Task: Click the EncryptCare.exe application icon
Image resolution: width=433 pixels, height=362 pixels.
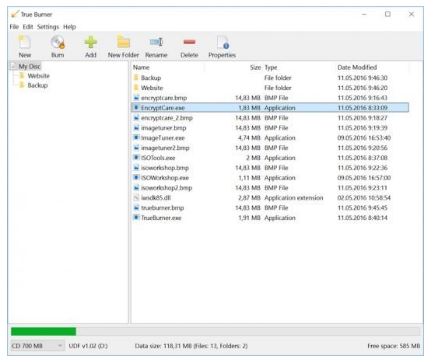Action: click(136, 108)
